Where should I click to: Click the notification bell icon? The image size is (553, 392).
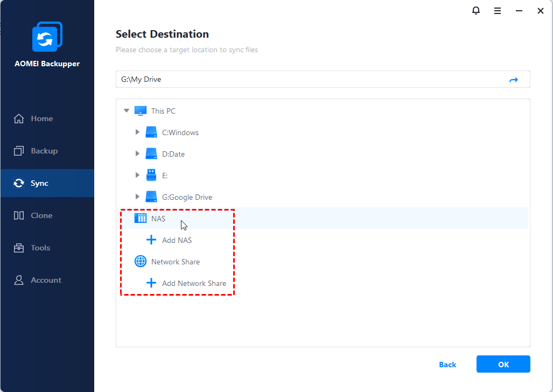[476, 11]
